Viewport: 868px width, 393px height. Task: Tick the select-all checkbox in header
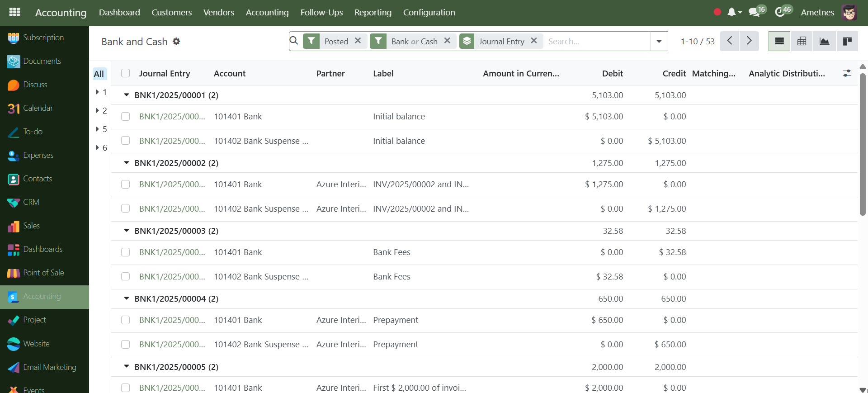pyautogui.click(x=126, y=73)
